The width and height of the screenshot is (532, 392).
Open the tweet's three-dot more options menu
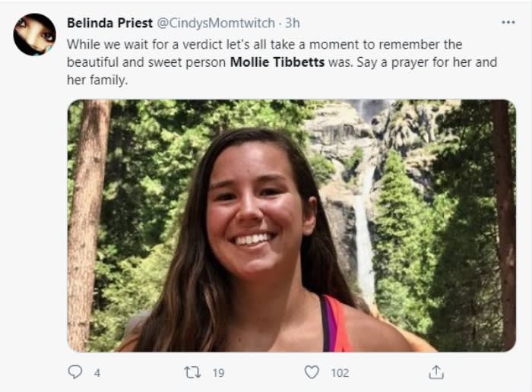point(508,23)
